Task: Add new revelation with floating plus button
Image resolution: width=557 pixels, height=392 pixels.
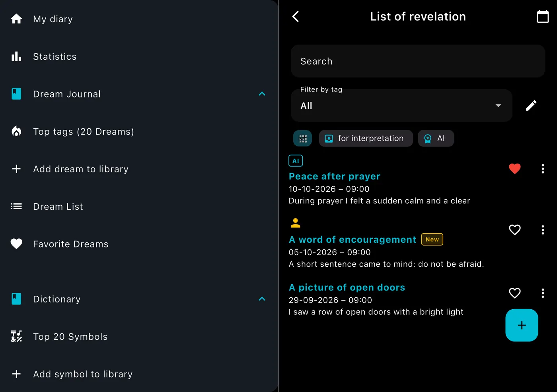Action: point(522,325)
